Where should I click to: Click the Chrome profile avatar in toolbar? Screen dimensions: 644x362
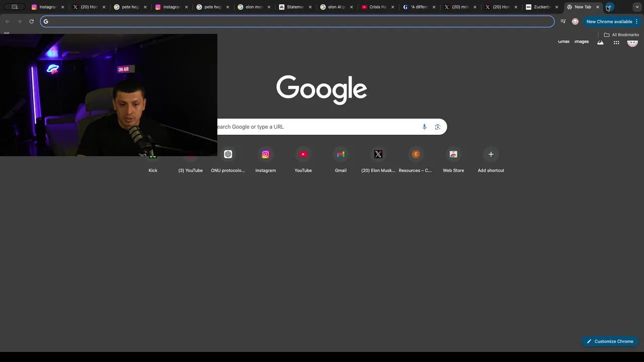(575, 21)
